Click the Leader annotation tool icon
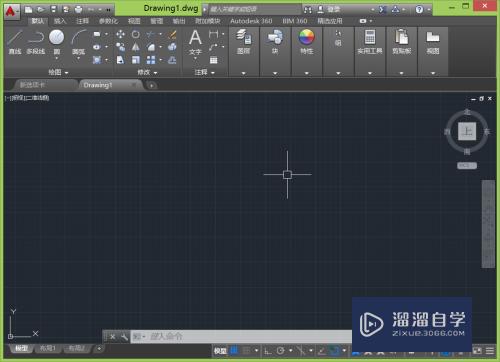Image resolution: width=500 pixels, height=362 pixels. (213, 47)
